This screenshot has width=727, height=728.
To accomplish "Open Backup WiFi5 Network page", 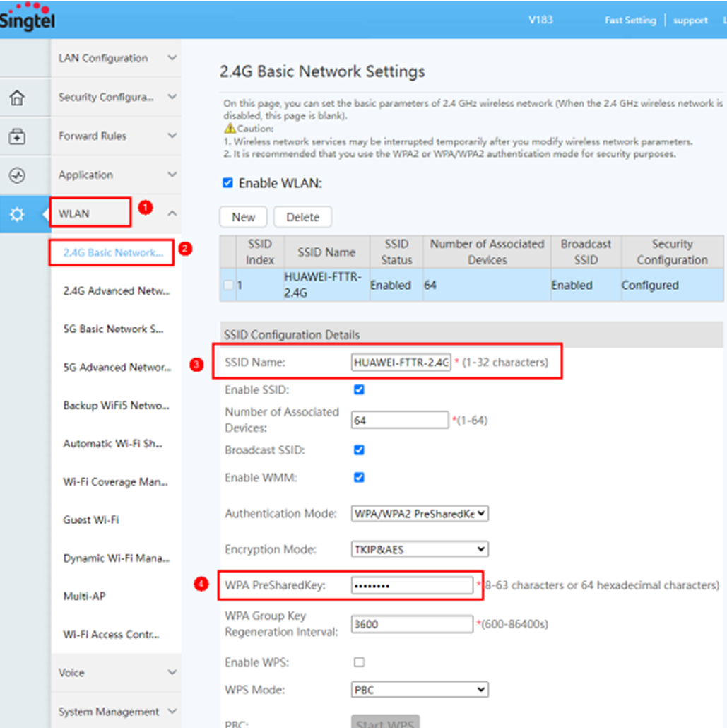I will [116, 405].
